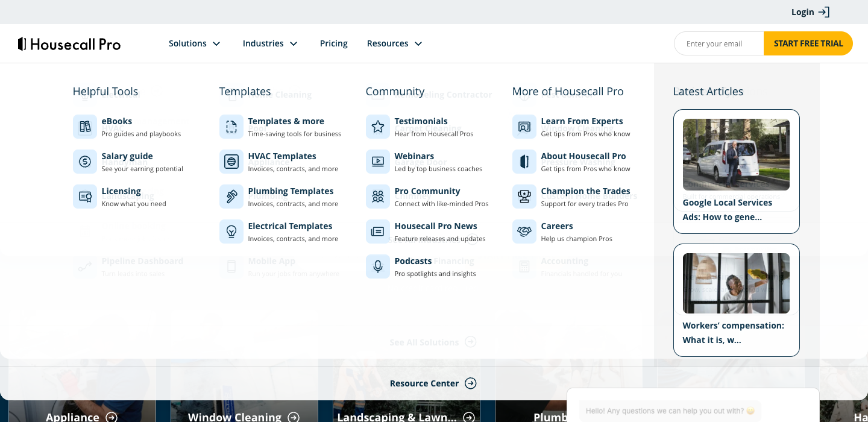Click the Resource Center arrow icon
Image resolution: width=868 pixels, height=422 pixels.
[x=471, y=383]
